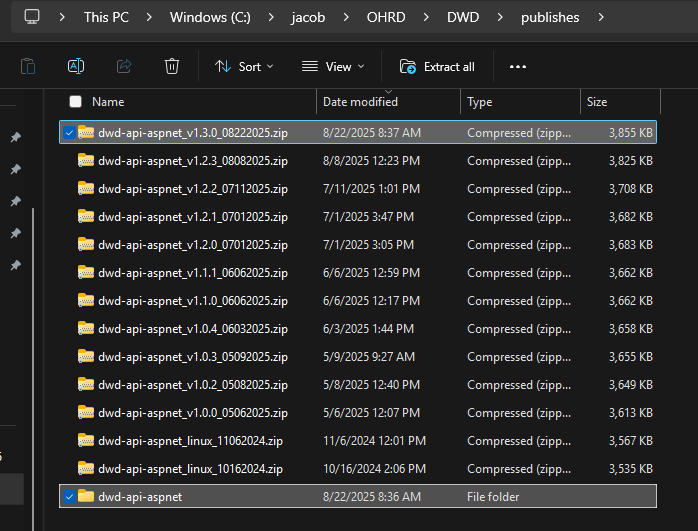Click the Extract all button
698x531 pixels.
click(437, 67)
